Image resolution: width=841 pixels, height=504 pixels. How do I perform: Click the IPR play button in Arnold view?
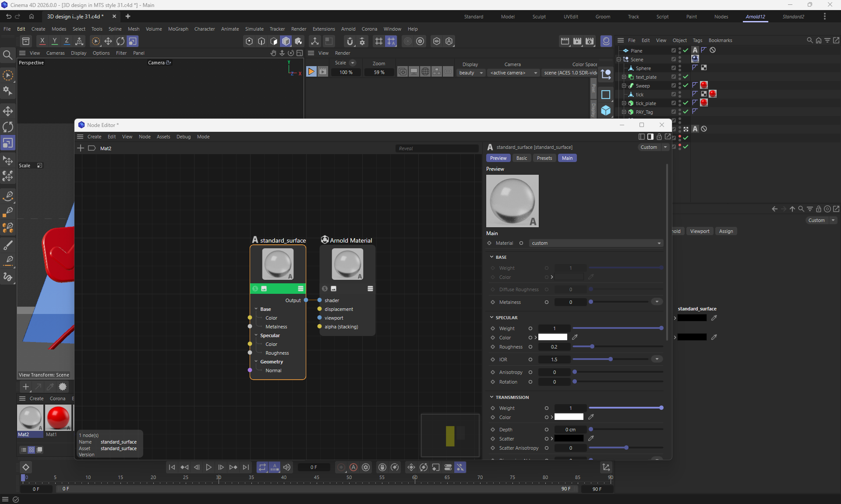(x=311, y=72)
